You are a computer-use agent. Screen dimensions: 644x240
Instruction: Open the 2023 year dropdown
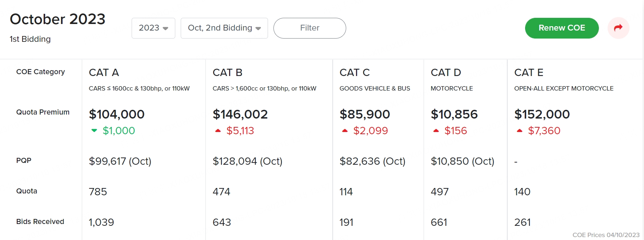tap(153, 28)
